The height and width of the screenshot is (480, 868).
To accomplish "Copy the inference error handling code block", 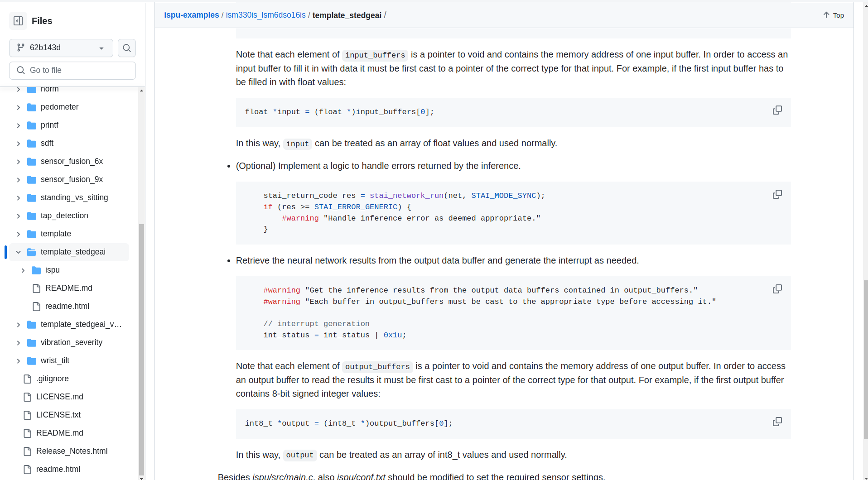I will (777, 194).
